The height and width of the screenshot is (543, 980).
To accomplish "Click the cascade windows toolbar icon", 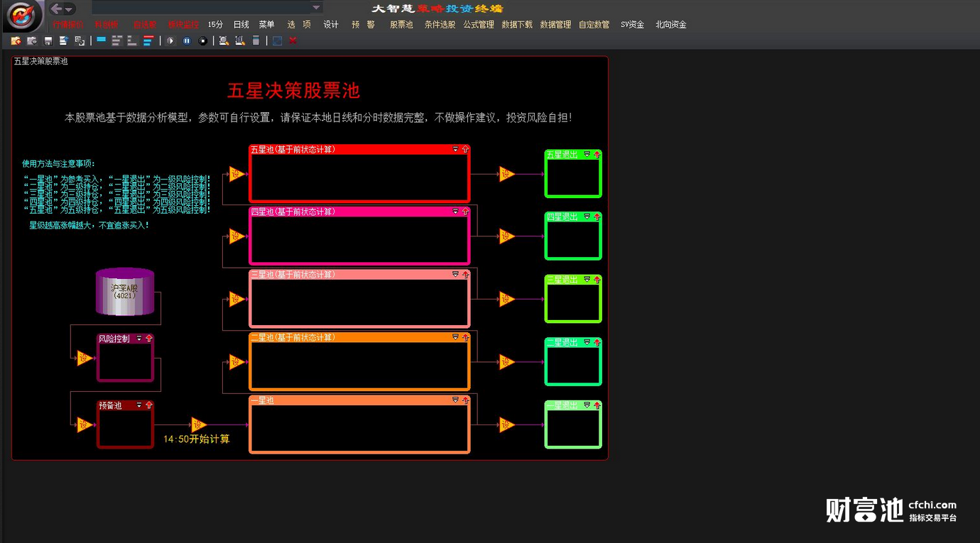I will pyautogui.click(x=80, y=41).
